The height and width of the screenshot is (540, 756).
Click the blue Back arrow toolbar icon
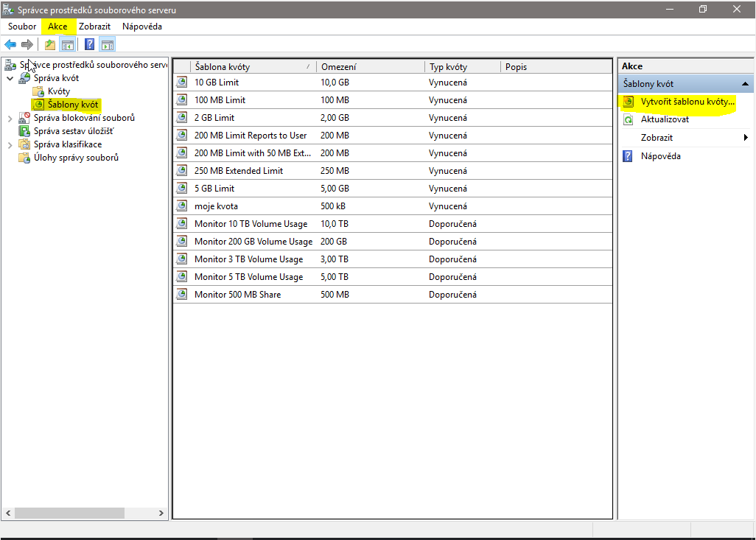point(10,45)
